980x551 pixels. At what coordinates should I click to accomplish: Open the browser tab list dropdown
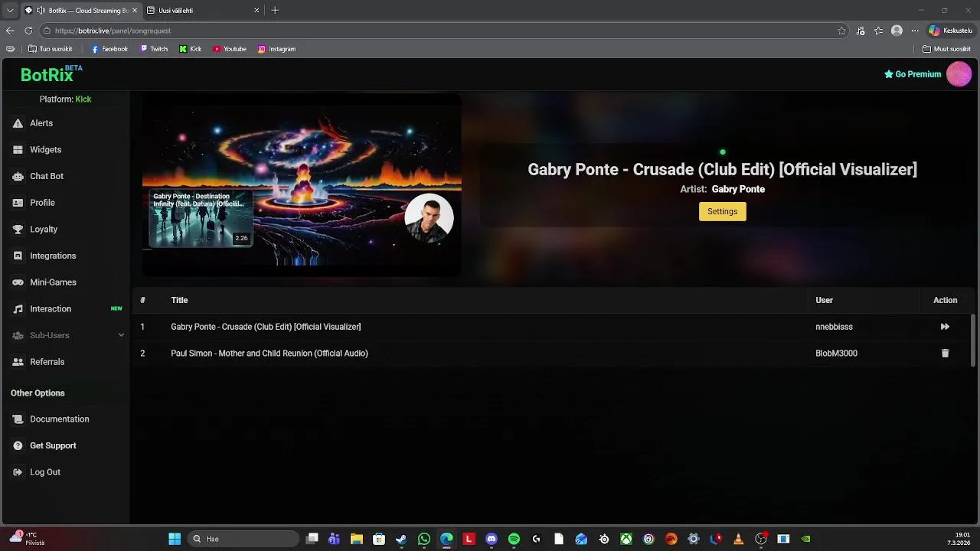[9, 11]
